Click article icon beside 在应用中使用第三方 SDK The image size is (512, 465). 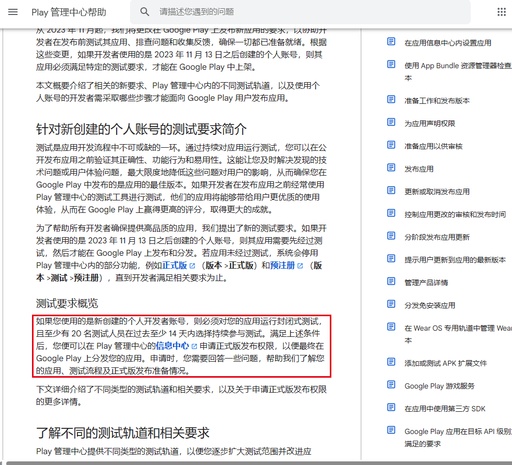(x=391, y=407)
